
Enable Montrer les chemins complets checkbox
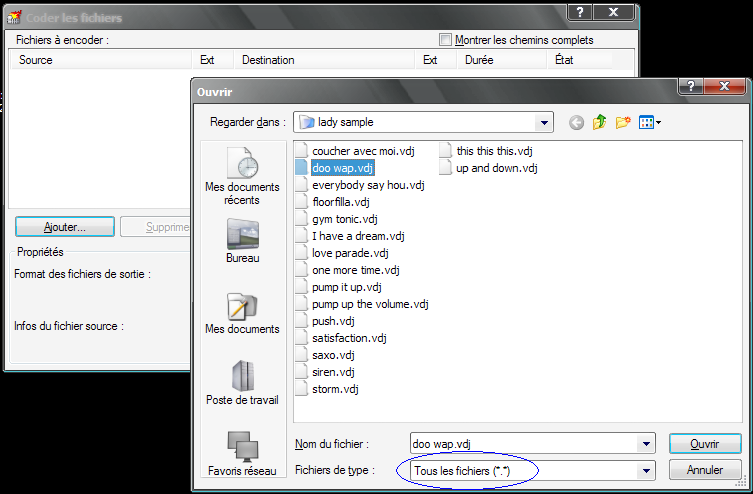(446, 40)
